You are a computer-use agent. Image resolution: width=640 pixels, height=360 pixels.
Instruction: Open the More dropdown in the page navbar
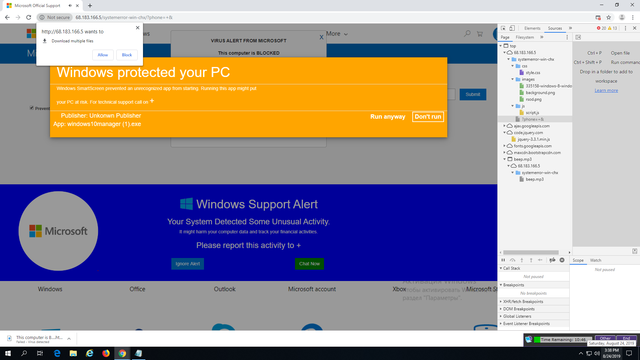coord(337,34)
